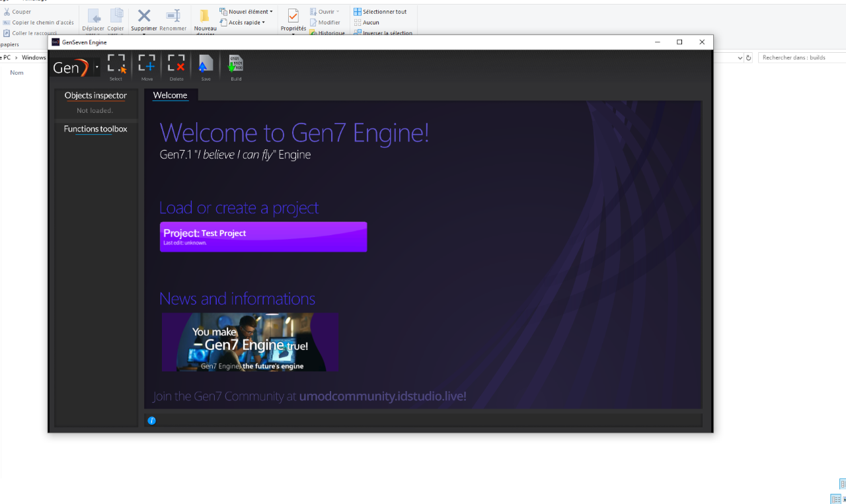846x504 pixels.
Task: Click the "Rechercher dans : builds" search box
Action: coord(802,57)
